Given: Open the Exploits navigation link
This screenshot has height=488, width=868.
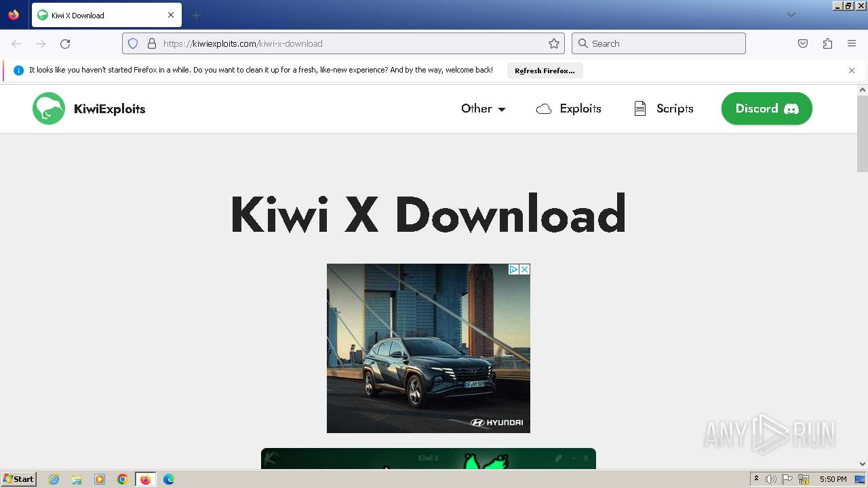Looking at the screenshot, I should [x=568, y=108].
